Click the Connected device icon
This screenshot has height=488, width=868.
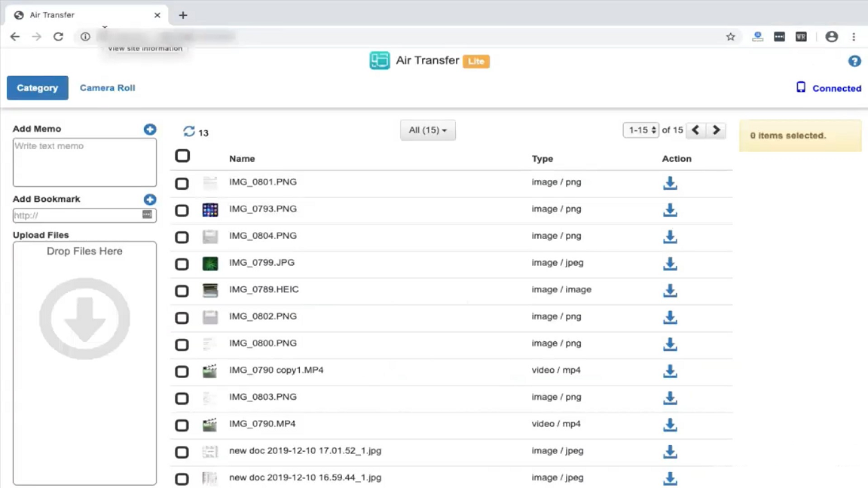pos(801,87)
